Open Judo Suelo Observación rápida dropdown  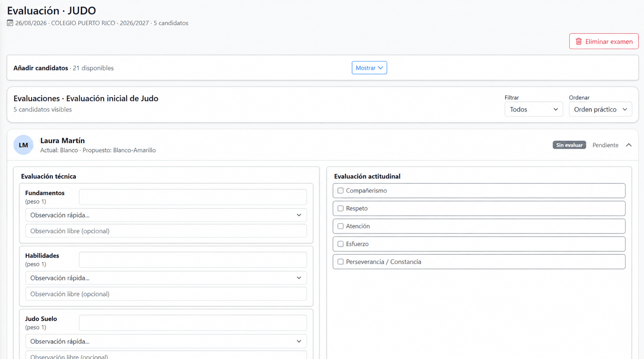click(x=166, y=341)
